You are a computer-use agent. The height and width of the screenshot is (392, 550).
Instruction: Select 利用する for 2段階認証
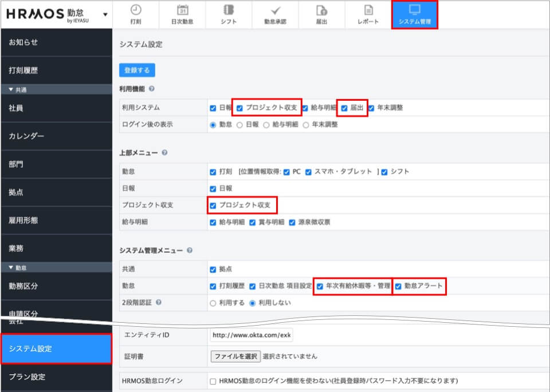pos(213,303)
